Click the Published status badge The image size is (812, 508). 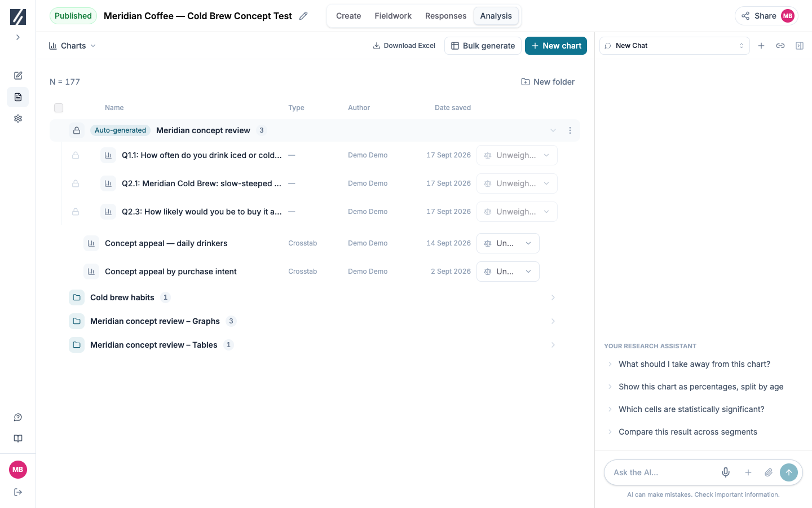tap(73, 16)
